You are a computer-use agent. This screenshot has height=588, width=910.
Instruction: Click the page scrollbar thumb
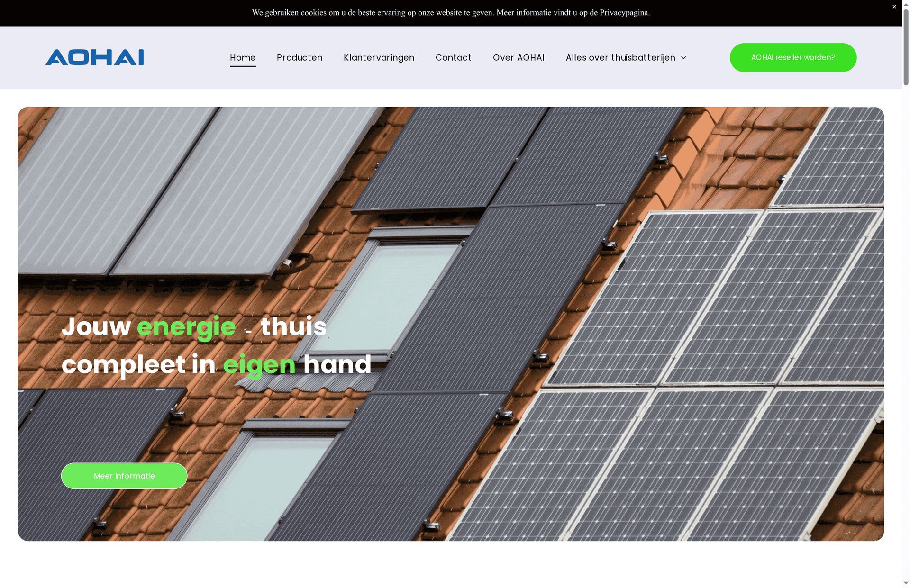[906, 45]
